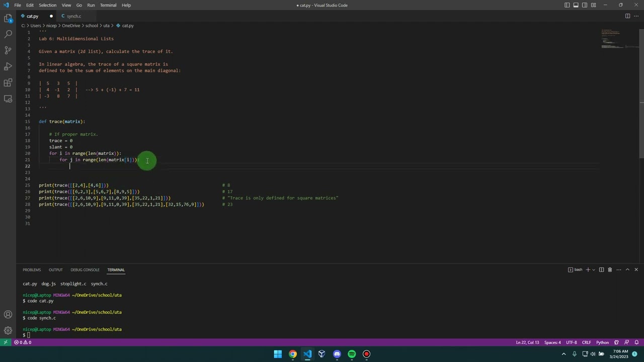The image size is (644, 362).
Task: Open Customize Layout in the title bar
Action: point(593,5)
